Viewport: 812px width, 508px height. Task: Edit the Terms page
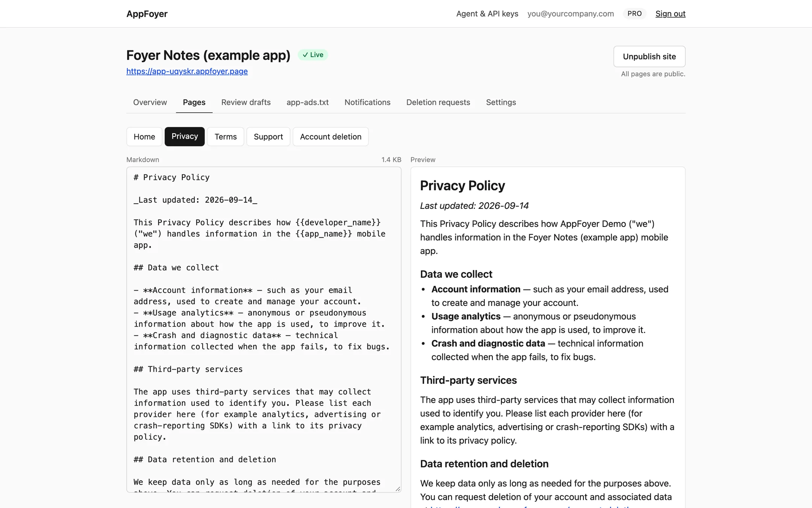click(x=226, y=137)
